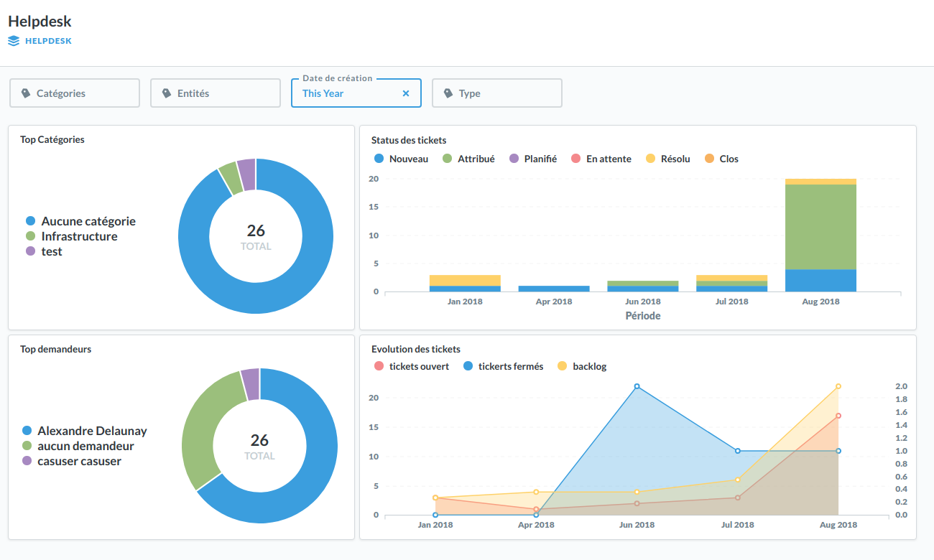Click the blue Nouveau segment of the Aug 2018 bar
934x560 pixels.
point(820,281)
